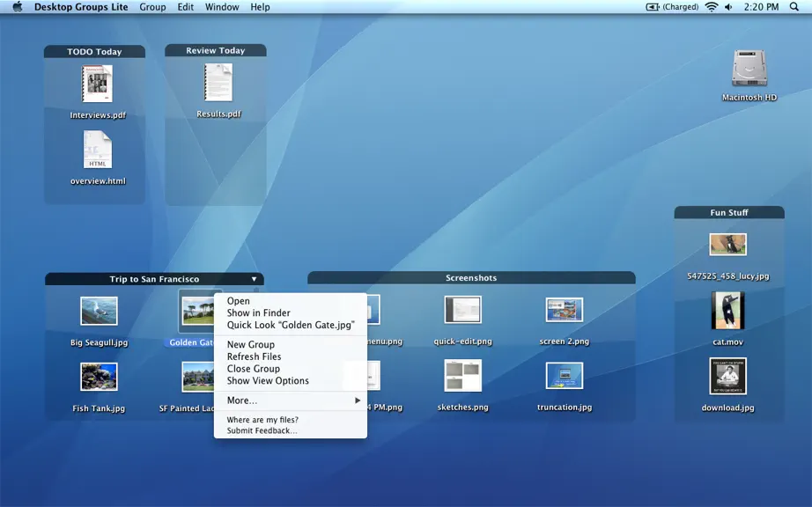Click the volume speaker icon
Image resolution: width=812 pixels, height=507 pixels.
point(728,7)
